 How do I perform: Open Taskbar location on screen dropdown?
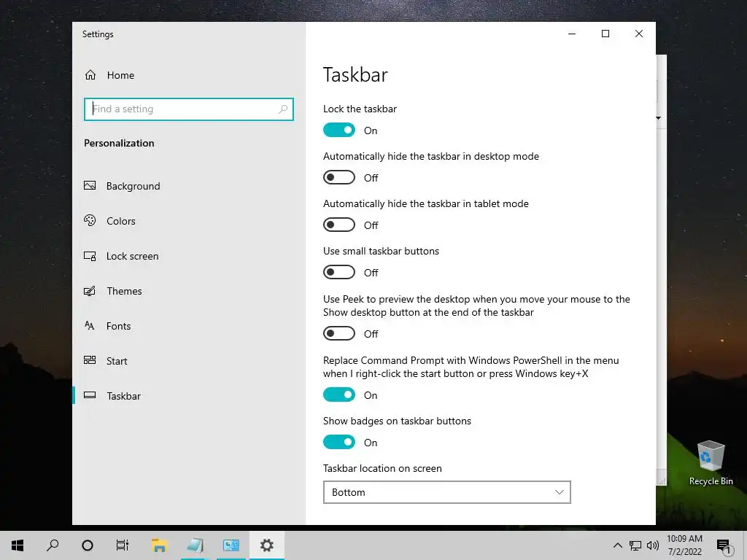(x=447, y=492)
